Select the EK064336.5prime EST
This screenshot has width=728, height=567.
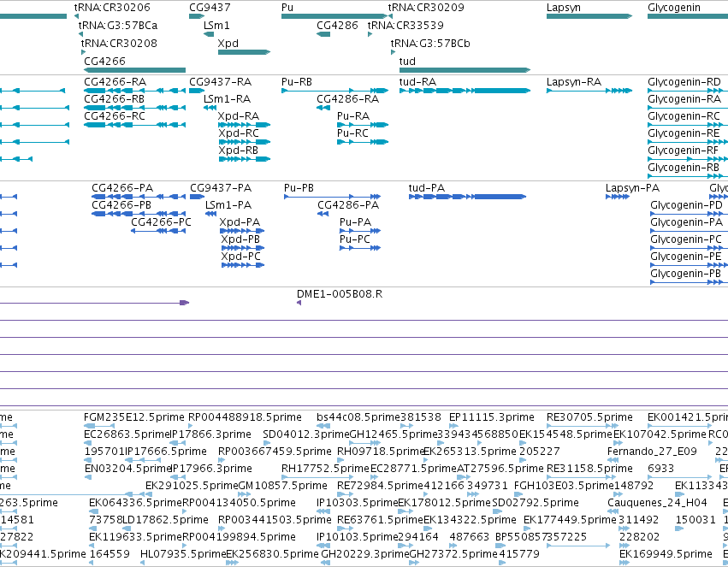(x=93, y=511)
